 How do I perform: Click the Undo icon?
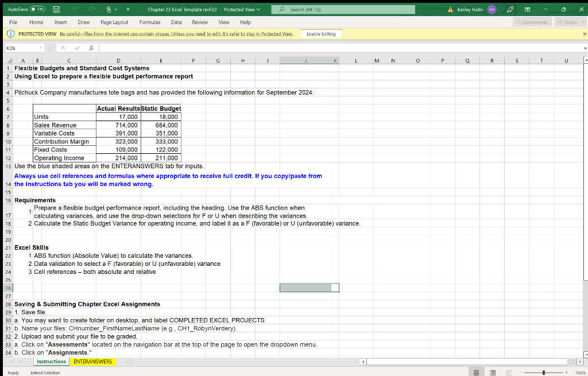74,9
